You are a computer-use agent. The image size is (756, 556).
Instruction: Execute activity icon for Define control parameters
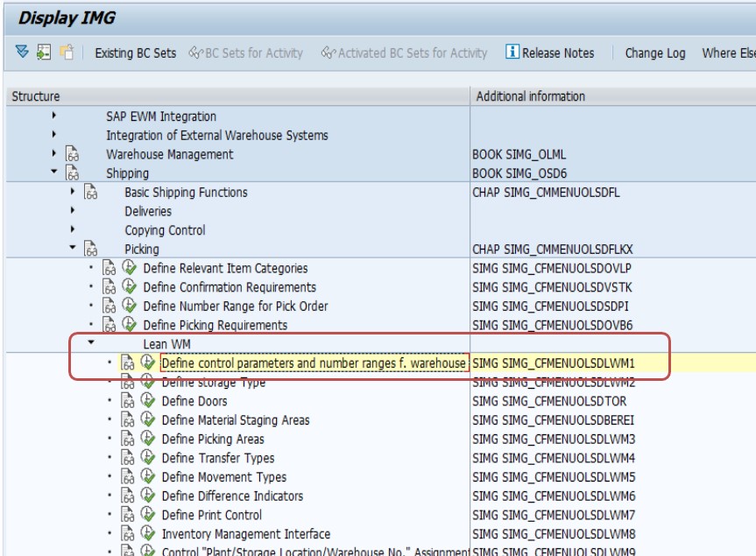click(x=147, y=362)
